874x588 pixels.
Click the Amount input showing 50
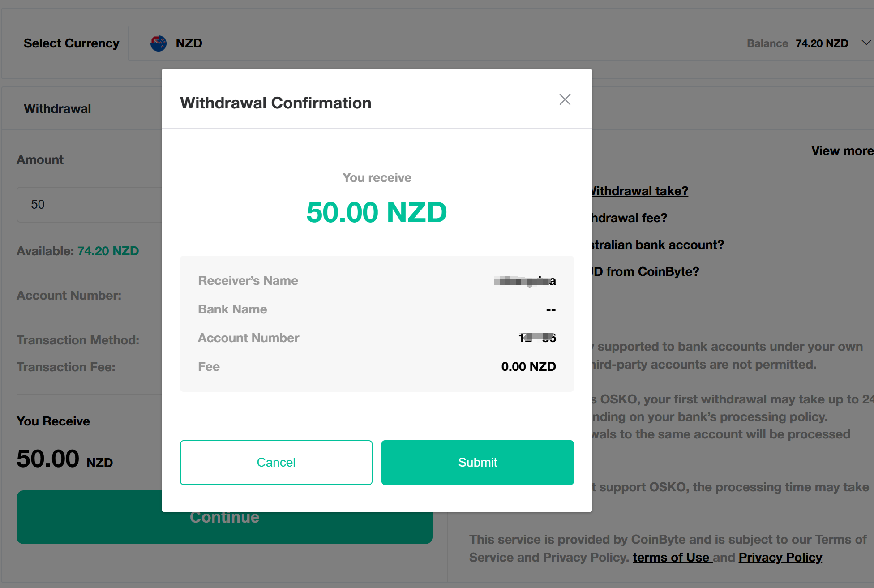[x=90, y=204]
